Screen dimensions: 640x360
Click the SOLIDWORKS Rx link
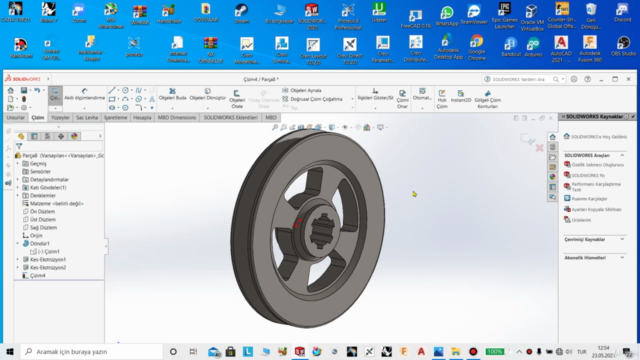[x=588, y=176]
